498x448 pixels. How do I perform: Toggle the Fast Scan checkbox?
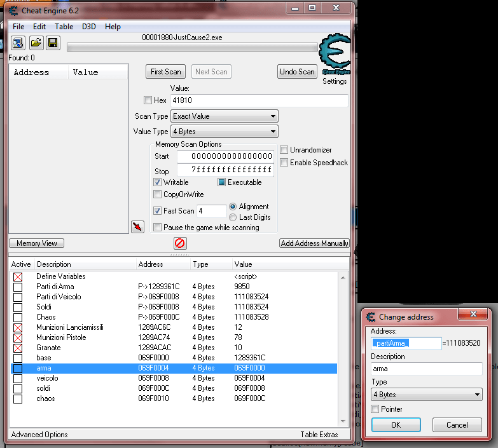tap(157, 211)
